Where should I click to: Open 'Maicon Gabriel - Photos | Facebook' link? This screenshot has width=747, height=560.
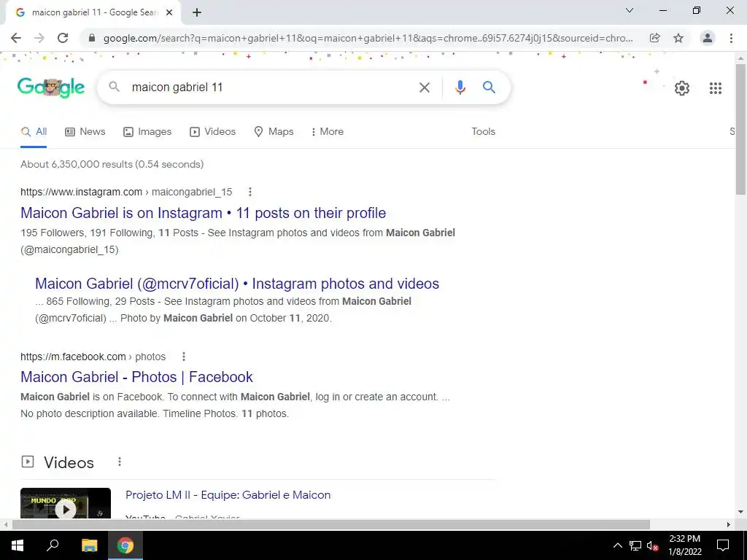(x=136, y=377)
